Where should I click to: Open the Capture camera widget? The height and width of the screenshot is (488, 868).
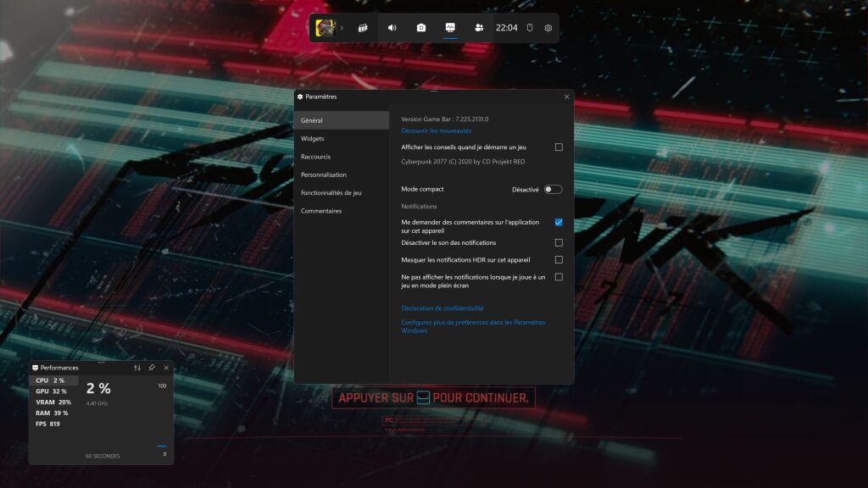click(421, 28)
